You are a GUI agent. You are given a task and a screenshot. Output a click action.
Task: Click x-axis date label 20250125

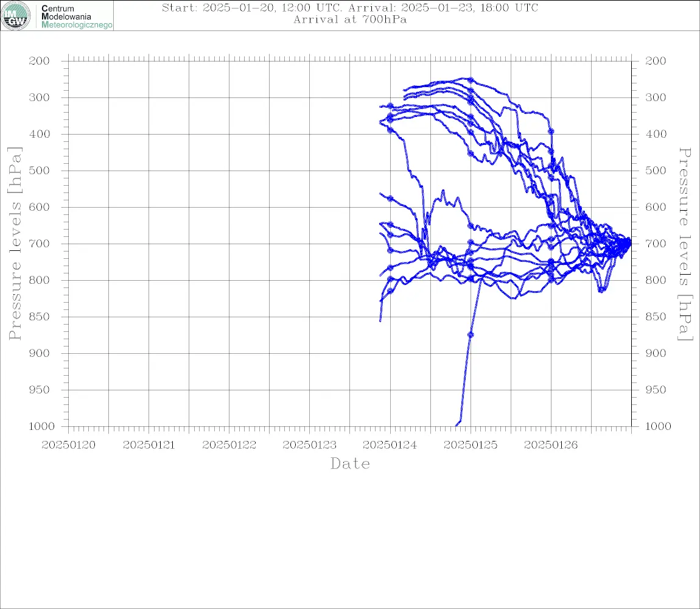point(471,445)
